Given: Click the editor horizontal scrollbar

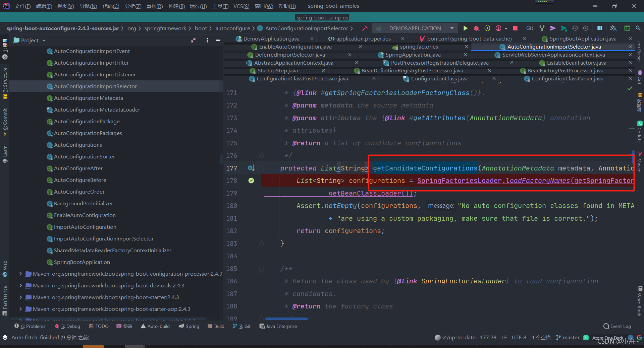Looking at the screenshot, I should (287, 319).
